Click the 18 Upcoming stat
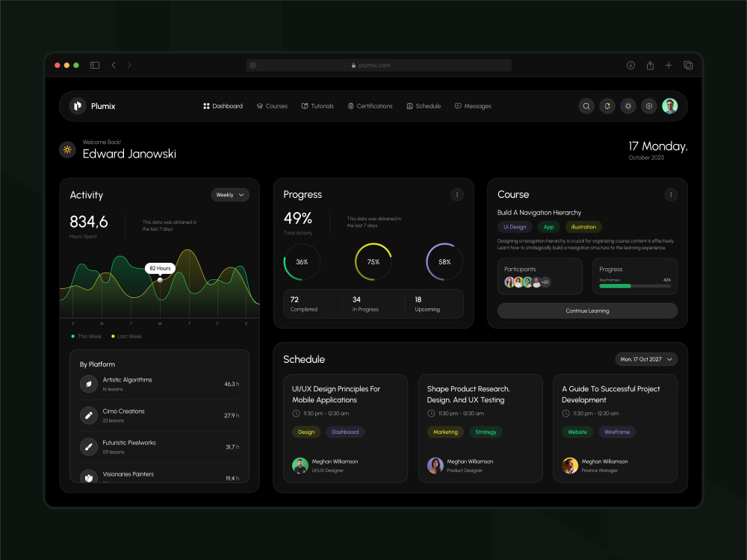The height and width of the screenshot is (560, 747). click(427, 304)
